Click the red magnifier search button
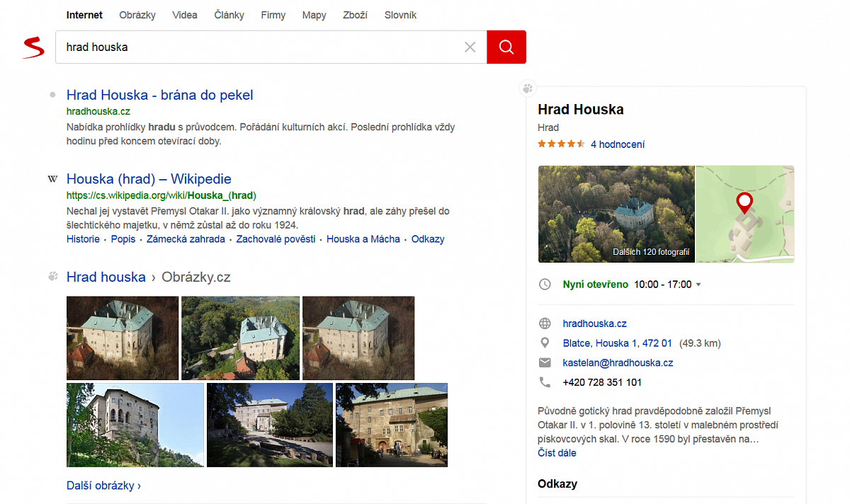850x504 pixels. point(506,47)
